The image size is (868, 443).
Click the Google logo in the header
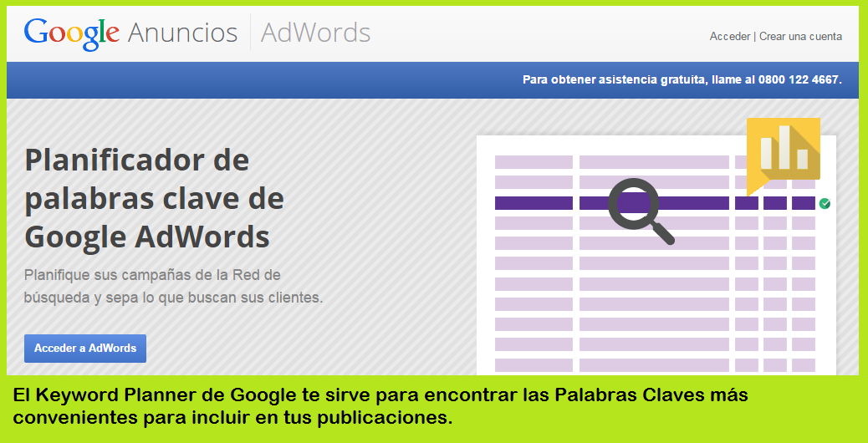[73, 33]
